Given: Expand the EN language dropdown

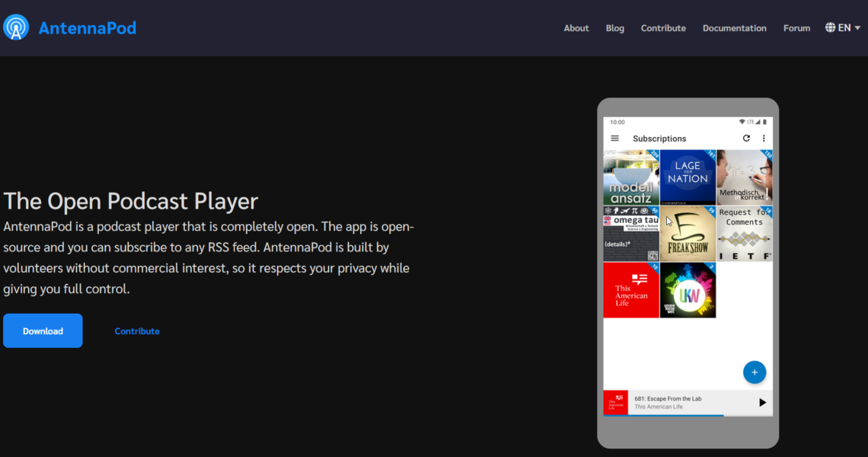Looking at the screenshot, I should coord(849,27).
